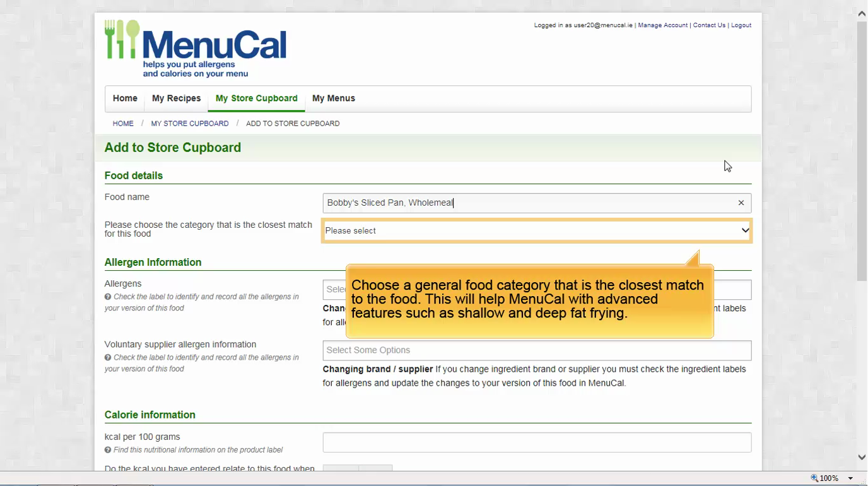This screenshot has height=486, width=868.
Task: Click the zoom magnifier icon in status bar
Action: click(x=814, y=478)
